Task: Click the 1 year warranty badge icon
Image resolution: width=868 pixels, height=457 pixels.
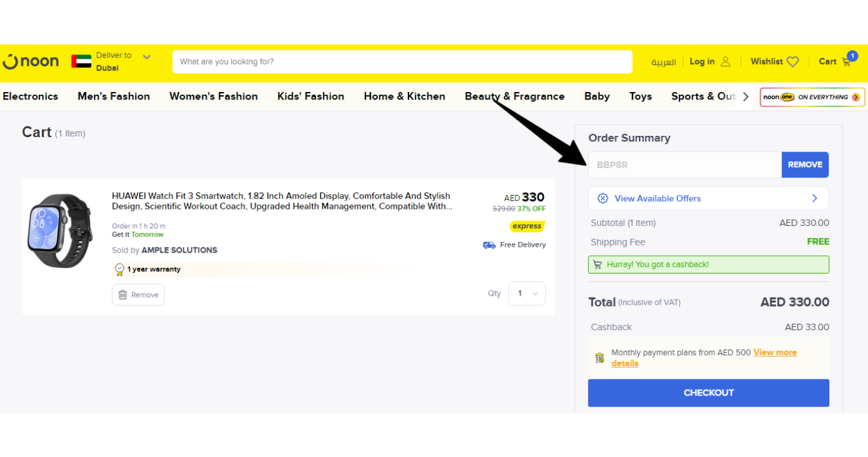Action: [x=119, y=270]
